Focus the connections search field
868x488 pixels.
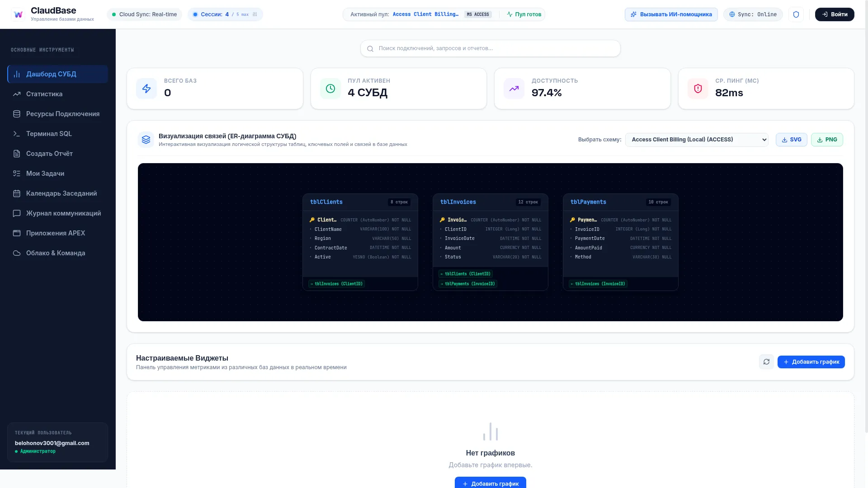click(491, 48)
